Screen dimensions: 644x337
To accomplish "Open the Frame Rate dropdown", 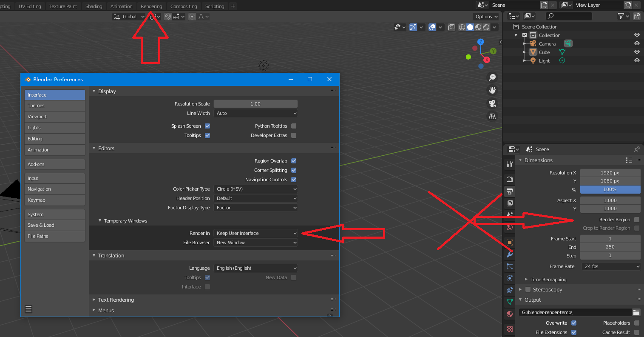I will click(610, 266).
